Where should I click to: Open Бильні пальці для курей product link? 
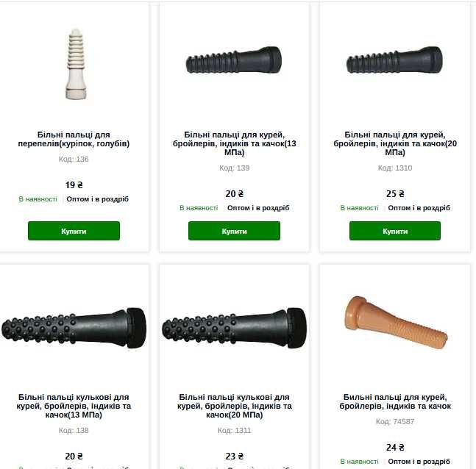click(394, 401)
